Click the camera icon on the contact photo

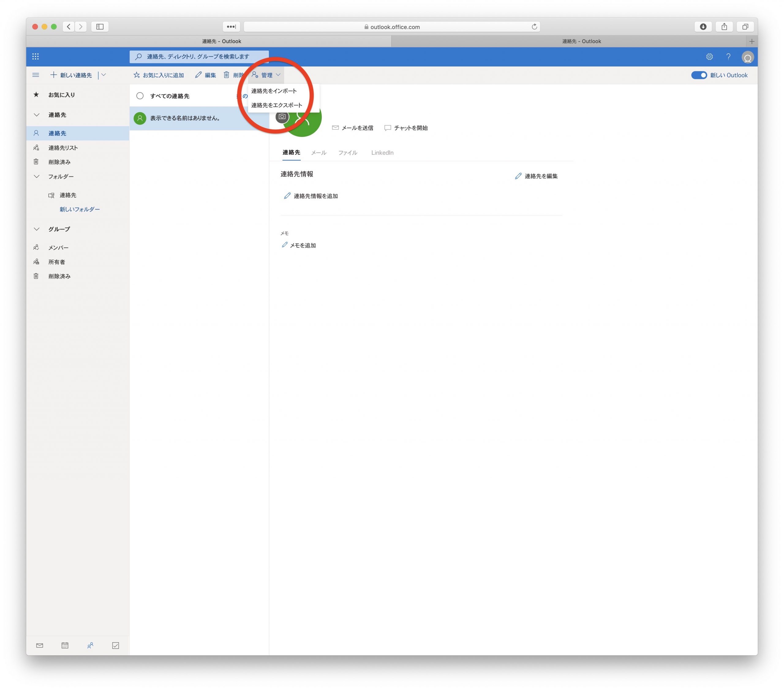pos(282,117)
